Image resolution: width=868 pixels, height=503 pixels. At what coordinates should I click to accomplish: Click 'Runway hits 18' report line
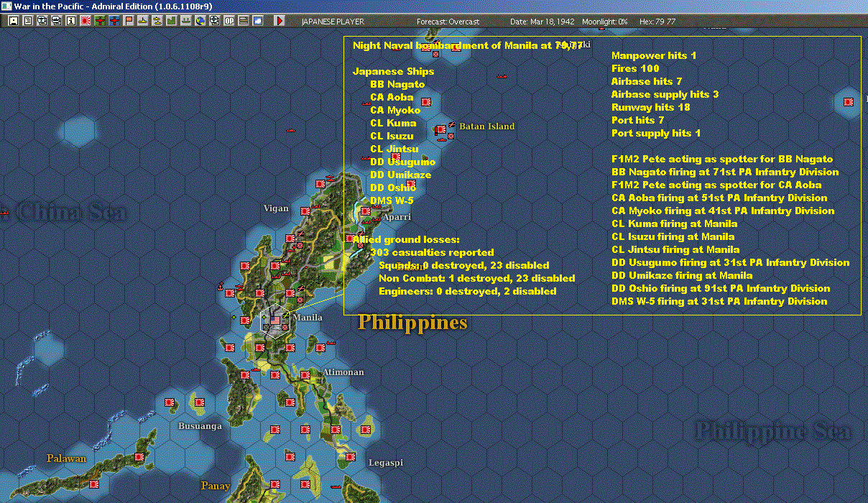[x=651, y=107]
